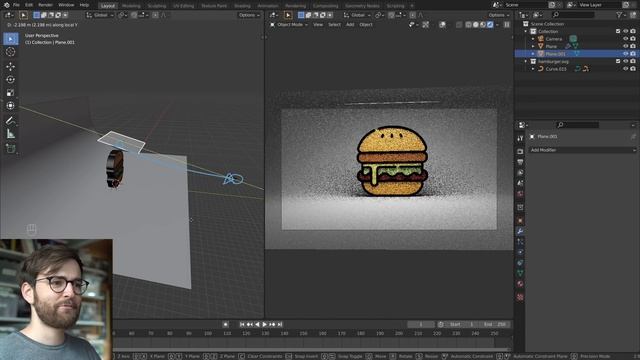Switch right viewport to solid shading
The height and width of the screenshot is (360, 640).
(476, 24)
